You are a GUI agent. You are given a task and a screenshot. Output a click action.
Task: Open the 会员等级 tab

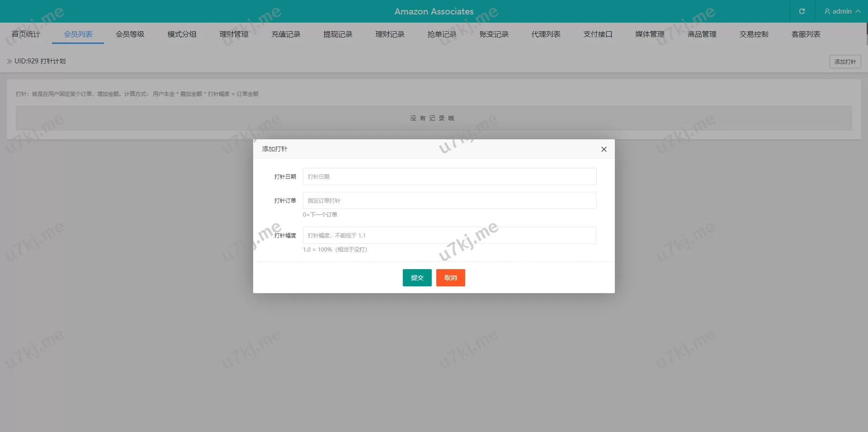coord(130,34)
